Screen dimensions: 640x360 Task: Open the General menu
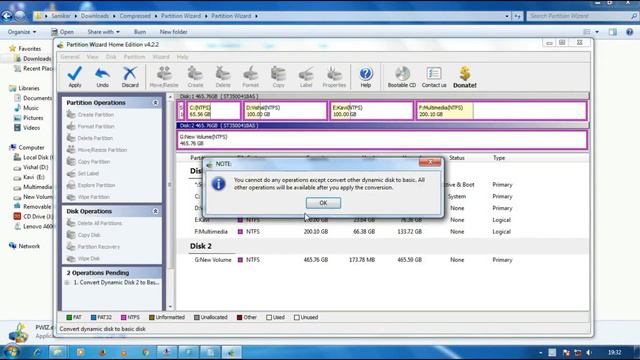coord(70,57)
